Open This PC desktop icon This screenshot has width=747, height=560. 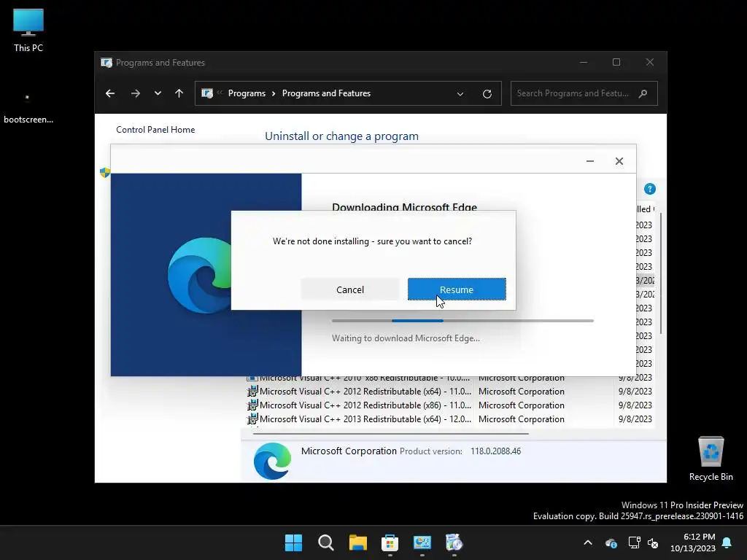click(28, 31)
